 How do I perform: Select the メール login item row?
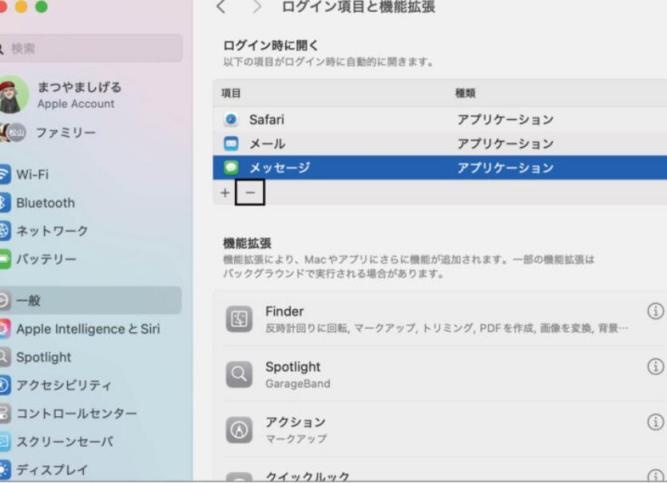coord(440,144)
